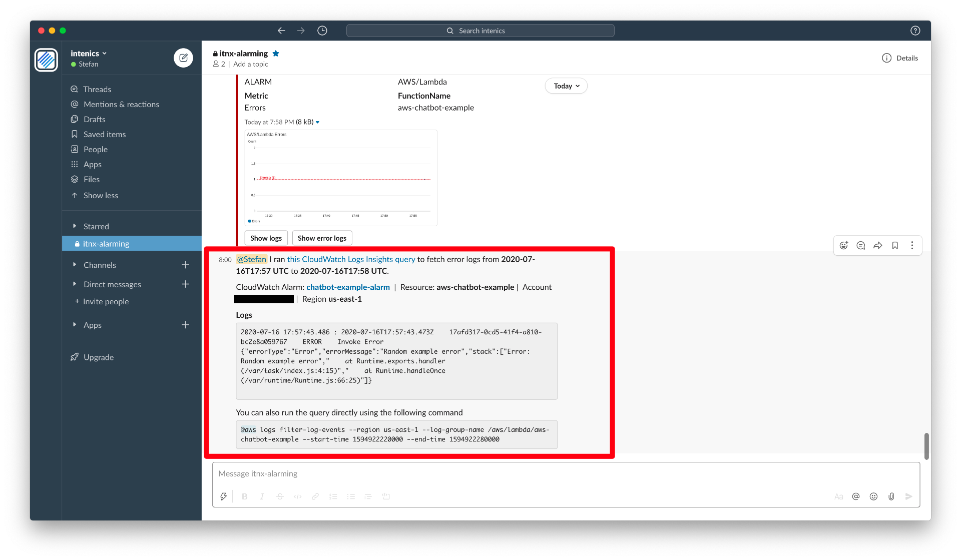Click the compose new message icon
Screen dimensions: 961x560
pyautogui.click(x=183, y=58)
